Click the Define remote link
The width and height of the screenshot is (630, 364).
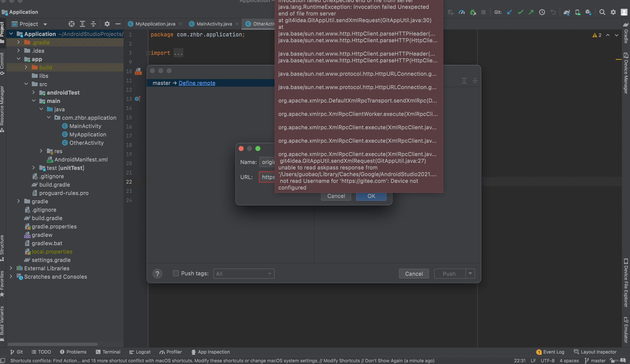(197, 83)
